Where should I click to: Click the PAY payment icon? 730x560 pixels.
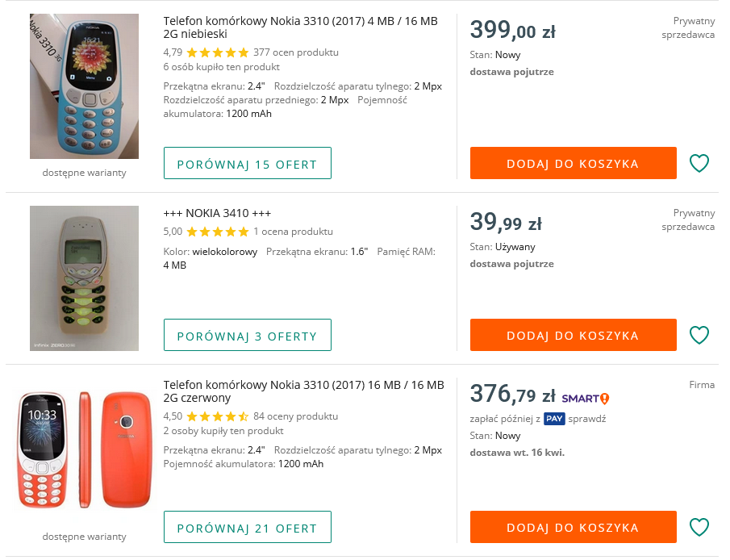[x=555, y=419]
